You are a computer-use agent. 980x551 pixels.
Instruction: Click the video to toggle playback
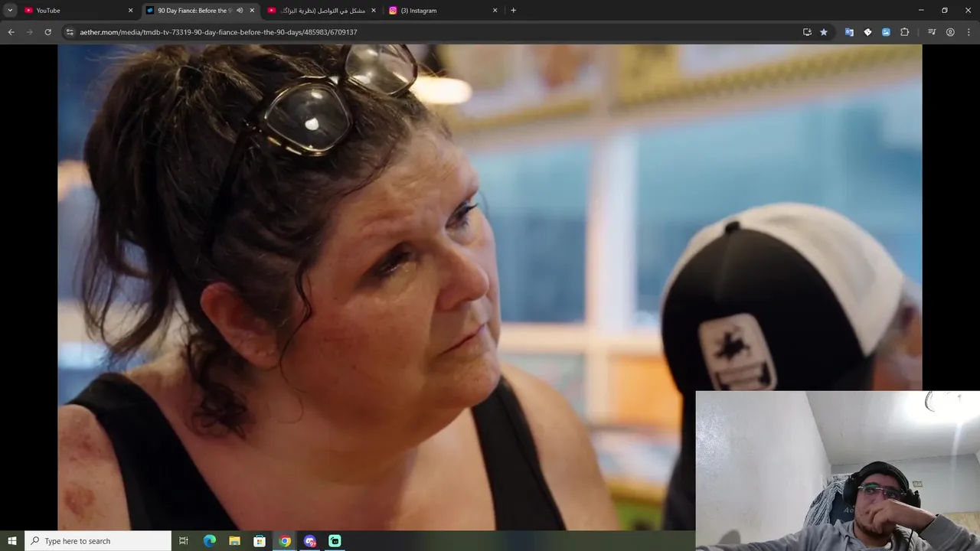tap(490, 287)
